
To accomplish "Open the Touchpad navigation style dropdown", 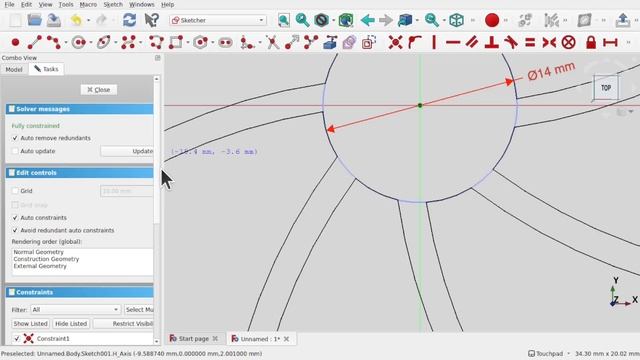I will pyautogui.click(x=549, y=353).
